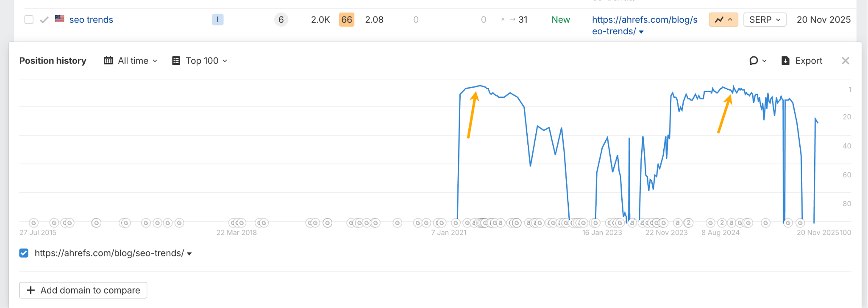Click the Add domain to compare button
The height and width of the screenshot is (308, 868).
pyautogui.click(x=83, y=290)
